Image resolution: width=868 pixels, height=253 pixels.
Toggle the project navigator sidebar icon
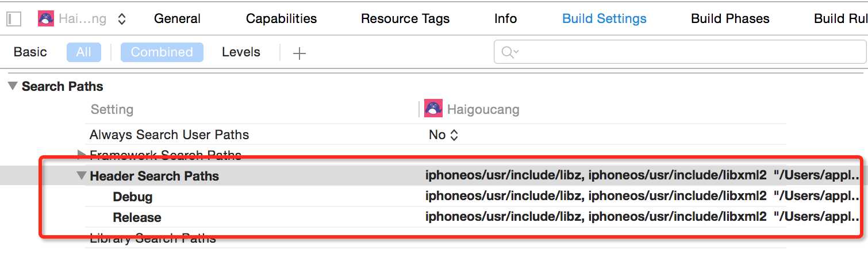tap(14, 19)
